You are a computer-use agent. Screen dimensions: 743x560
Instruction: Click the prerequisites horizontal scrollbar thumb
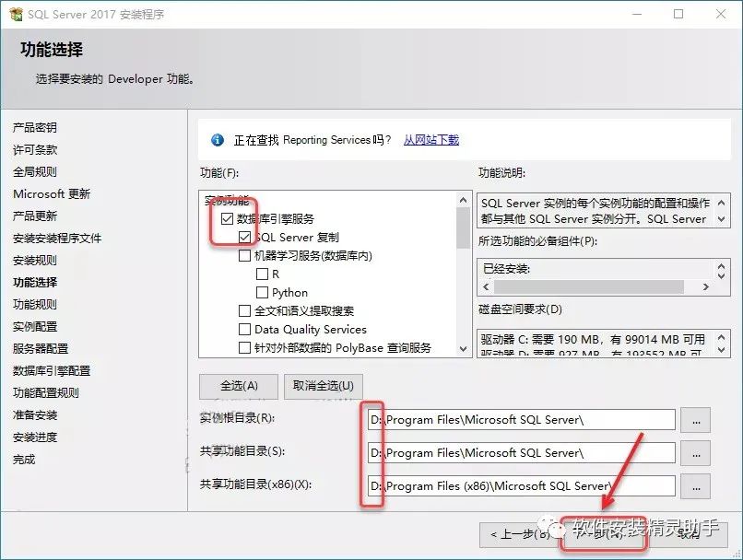point(588,286)
